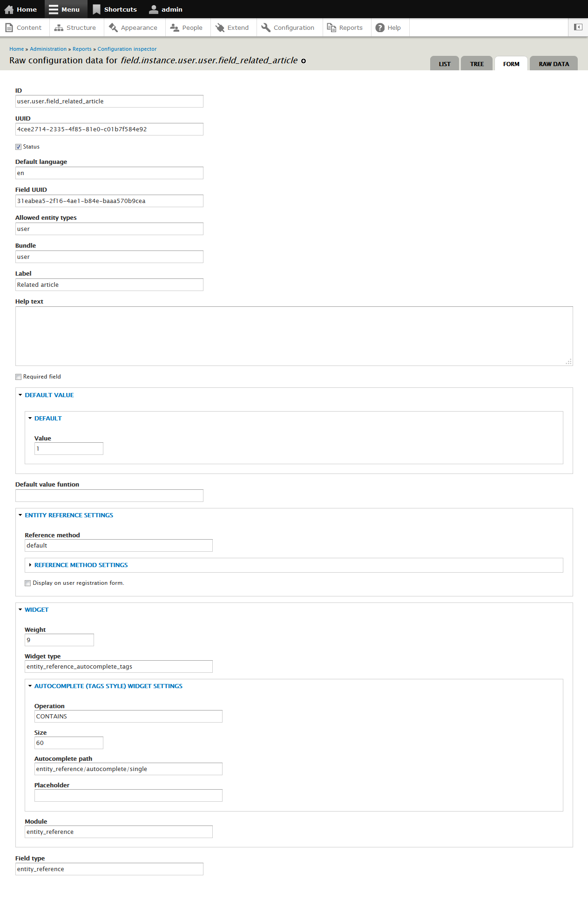Open the Structure admin section icon
The height and width of the screenshot is (900, 588).
point(59,27)
